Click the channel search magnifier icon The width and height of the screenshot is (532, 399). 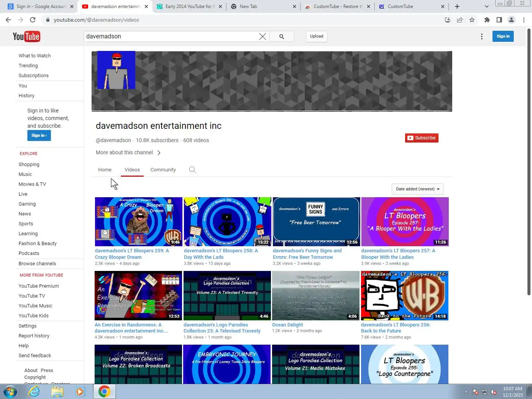tap(193, 170)
